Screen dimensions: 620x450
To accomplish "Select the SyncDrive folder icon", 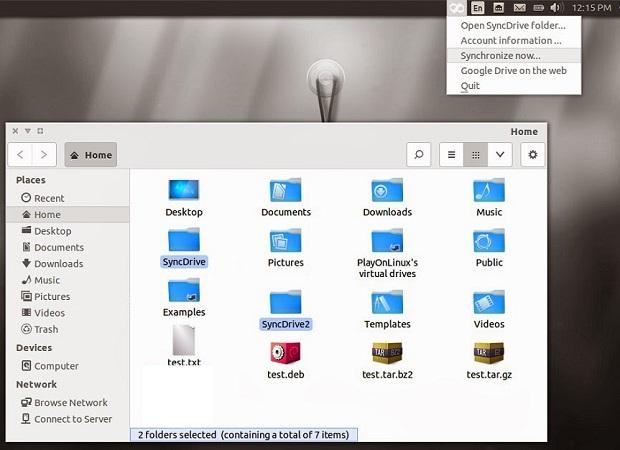I will [184, 240].
